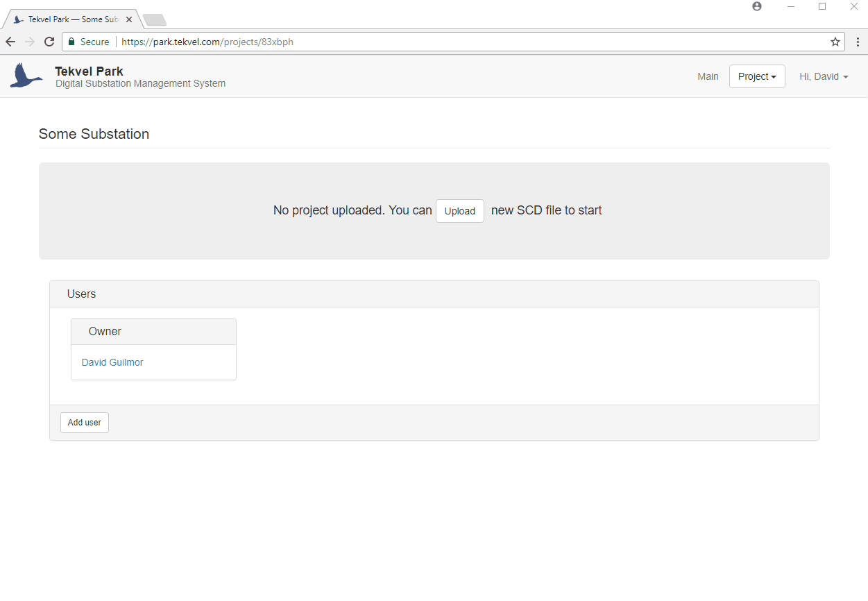Click the Tekvel Park brand title
The height and width of the screenshot is (601, 868).
point(90,71)
